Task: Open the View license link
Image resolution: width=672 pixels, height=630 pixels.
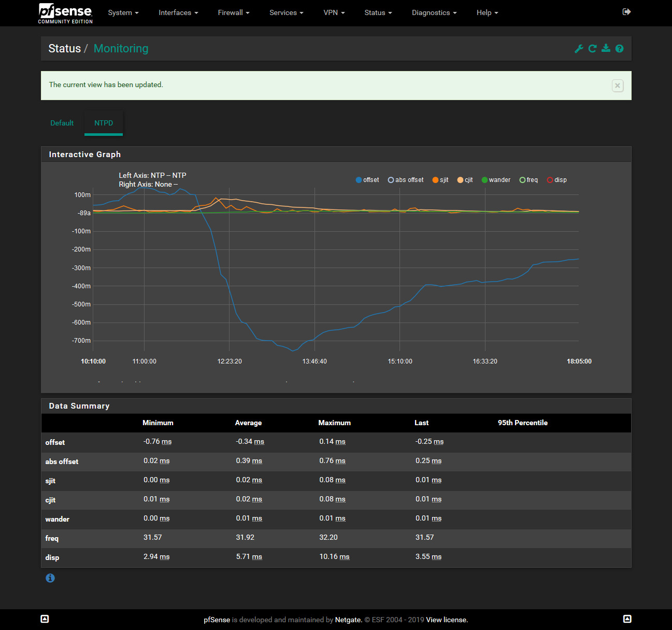Action: tap(447, 620)
